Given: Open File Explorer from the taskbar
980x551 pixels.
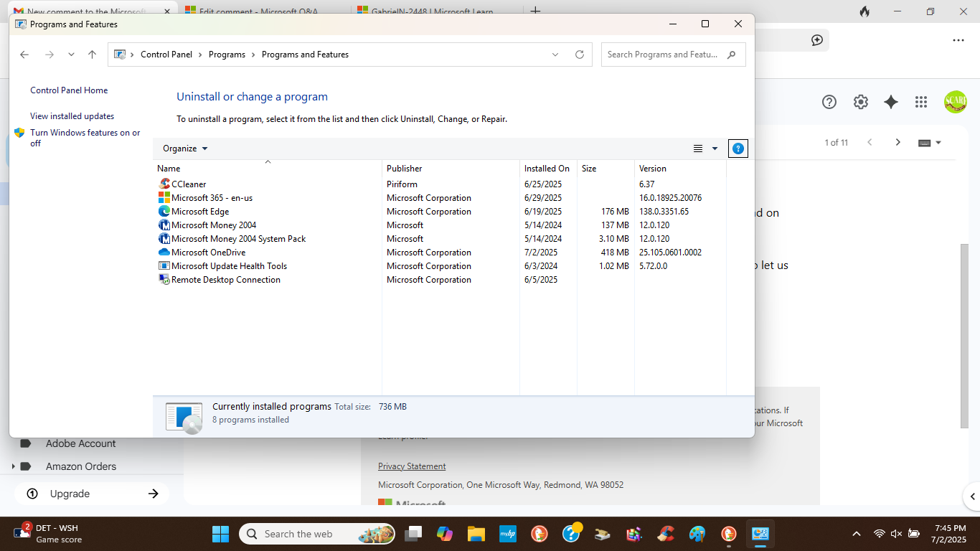Looking at the screenshot, I should [476, 534].
